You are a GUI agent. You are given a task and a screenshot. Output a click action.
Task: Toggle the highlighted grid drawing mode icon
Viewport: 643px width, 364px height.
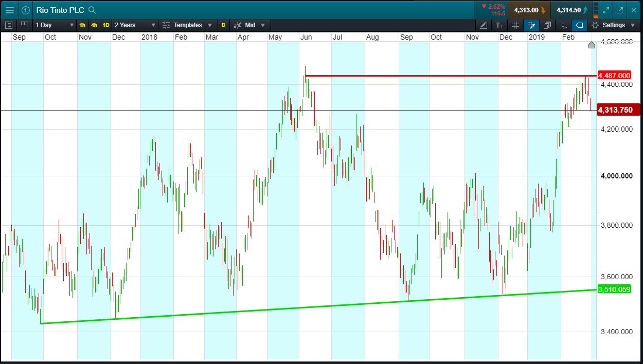(531, 25)
